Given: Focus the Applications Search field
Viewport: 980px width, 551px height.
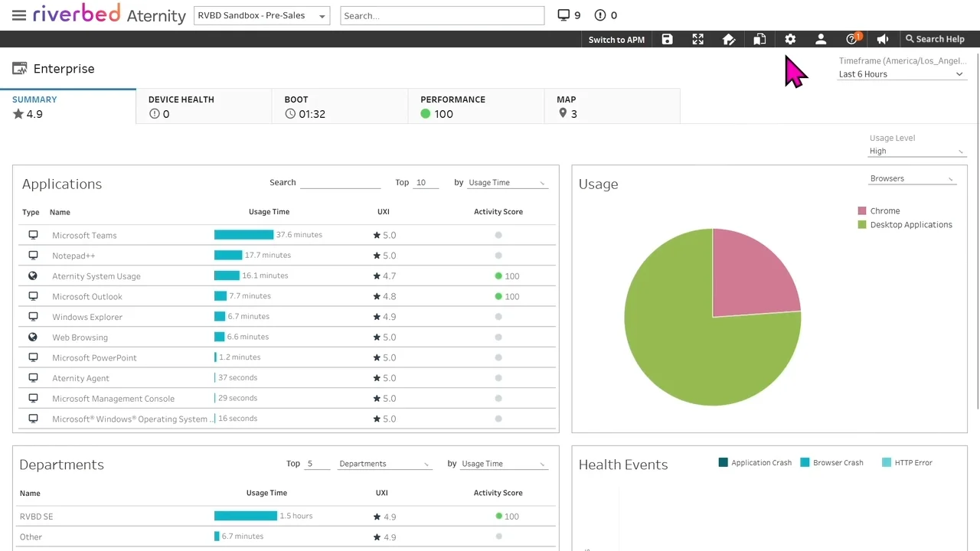Looking at the screenshot, I should [340, 183].
